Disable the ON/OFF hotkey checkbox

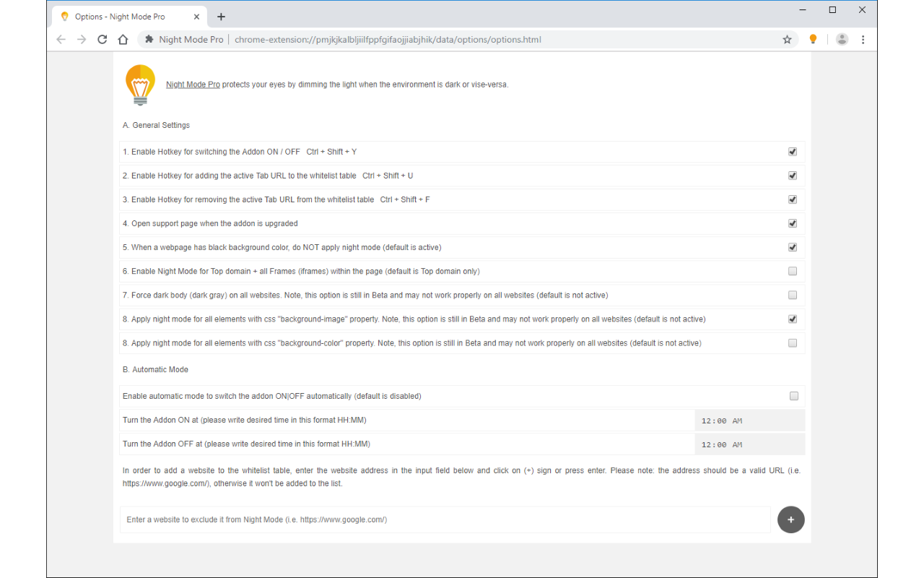[792, 152]
